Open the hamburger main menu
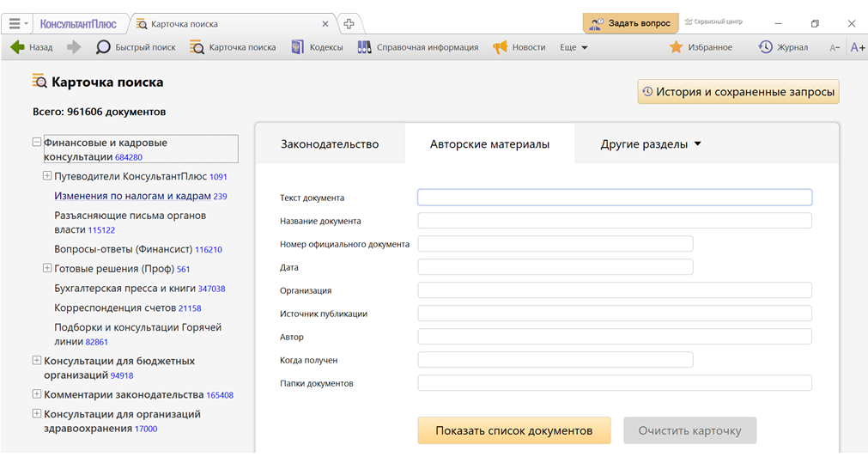This screenshot has height=457, width=868. [x=15, y=24]
